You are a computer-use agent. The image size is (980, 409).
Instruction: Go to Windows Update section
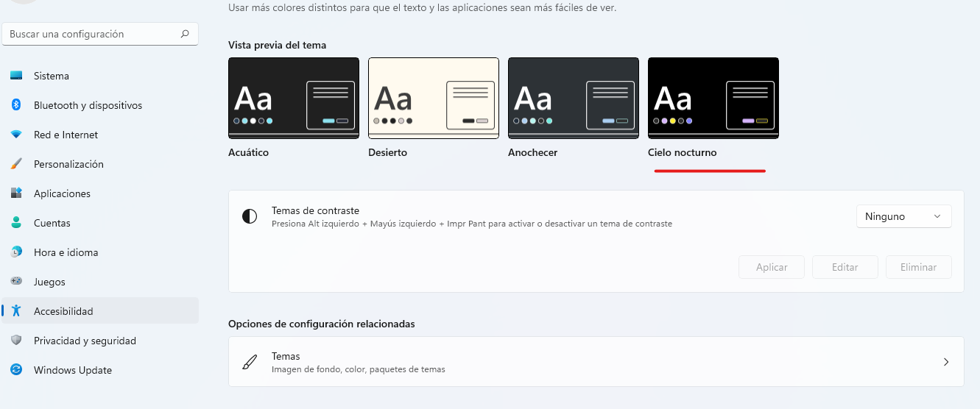click(x=100, y=370)
